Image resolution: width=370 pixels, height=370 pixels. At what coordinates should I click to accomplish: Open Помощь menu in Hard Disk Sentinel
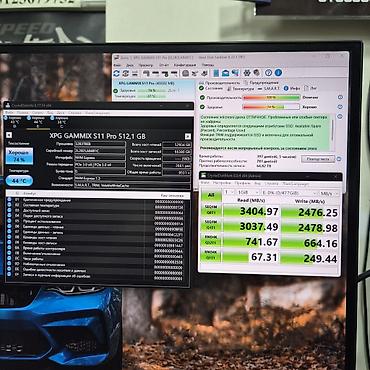[208, 65]
